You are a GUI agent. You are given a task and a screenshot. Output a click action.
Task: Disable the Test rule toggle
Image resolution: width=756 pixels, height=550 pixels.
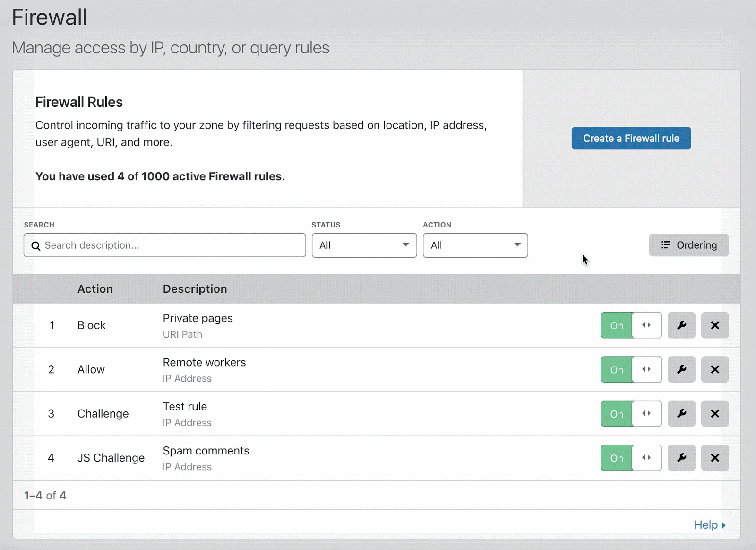click(x=616, y=413)
